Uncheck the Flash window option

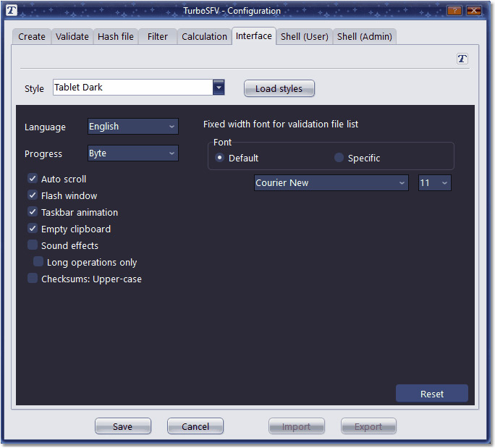coord(33,195)
